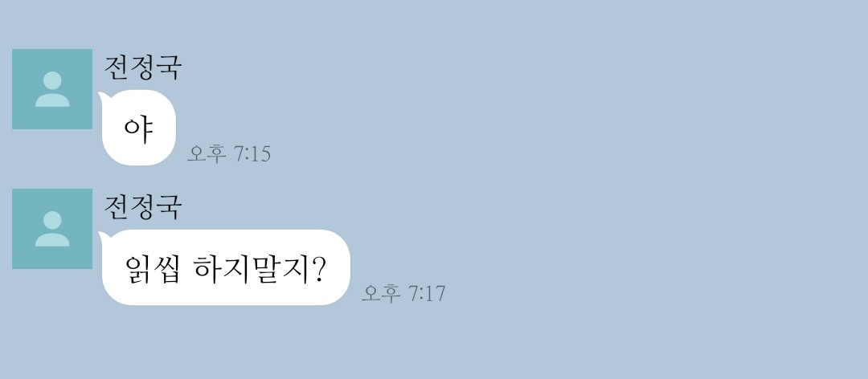Image resolution: width=868 pixels, height=379 pixels.
Task: Click the question mark ending the second message
Action: (318, 268)
